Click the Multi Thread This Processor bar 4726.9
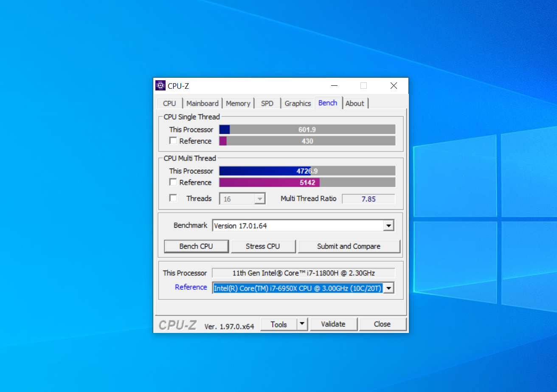Image resolution: width=557 pixels, height=392 pixels. click(307, 171)
